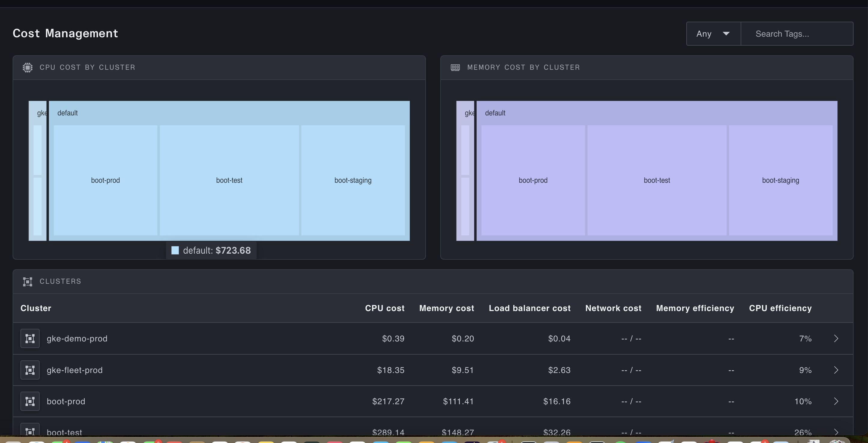Click the boot-test cluster row icon
This screenshot has width=868, height=443.
30,431
